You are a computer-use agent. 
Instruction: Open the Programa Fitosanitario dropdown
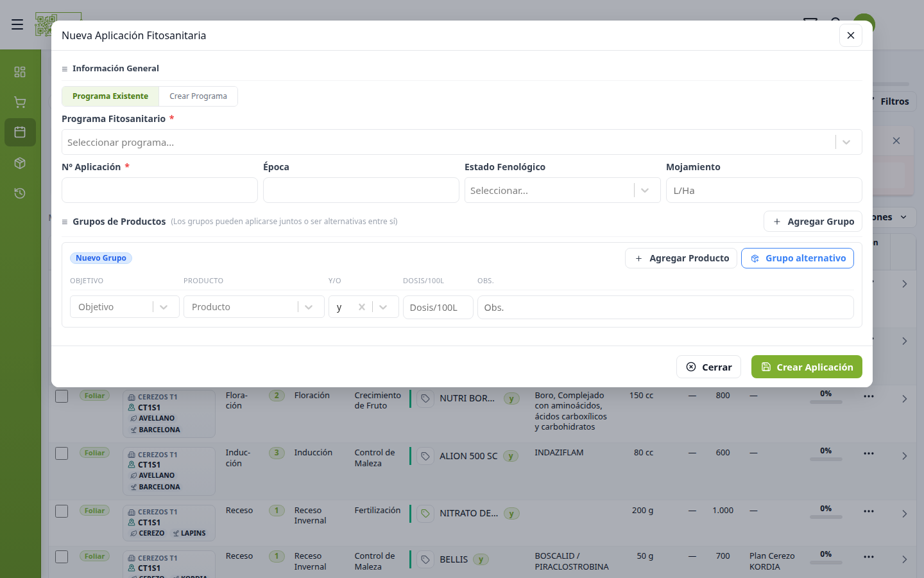coord(462,142)
